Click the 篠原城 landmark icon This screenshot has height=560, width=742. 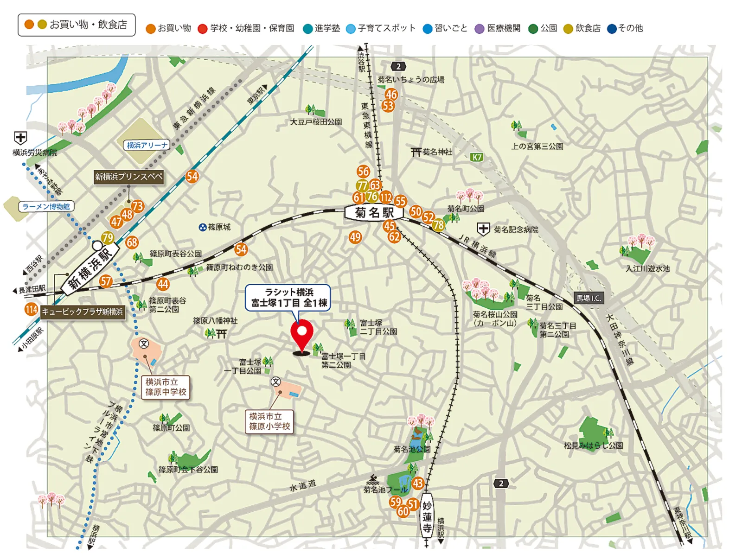point(203,227)
